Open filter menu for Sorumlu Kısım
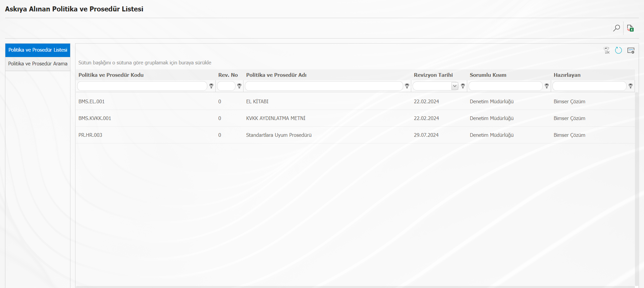This screenshot has height=288, width=644. coord(547,86)
